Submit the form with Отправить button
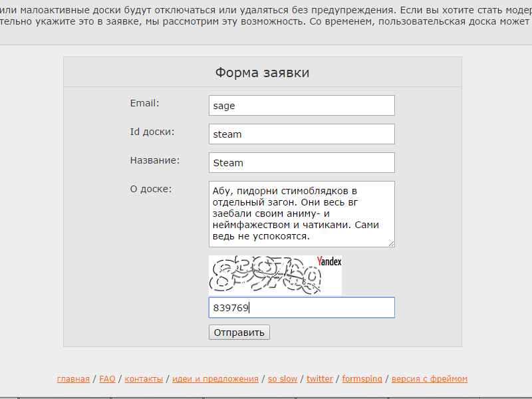Viewport: 532px width, 399px height. click(x=239, y=332)
